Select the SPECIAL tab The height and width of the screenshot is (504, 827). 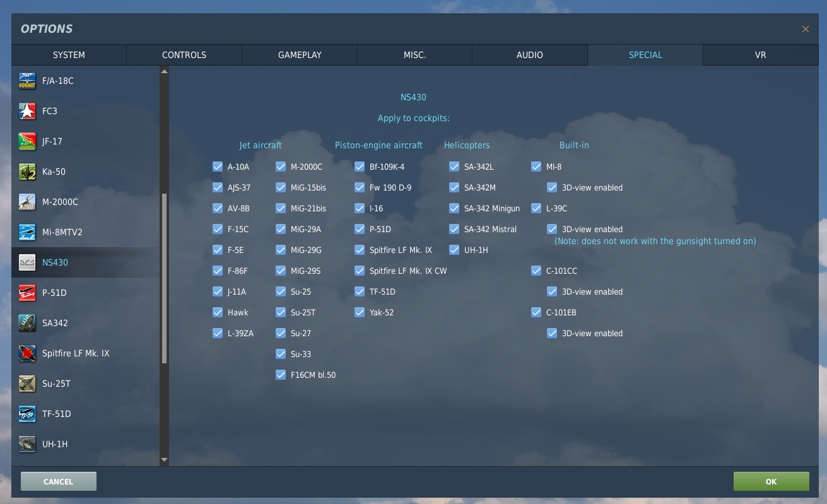[x=645, y=55]
